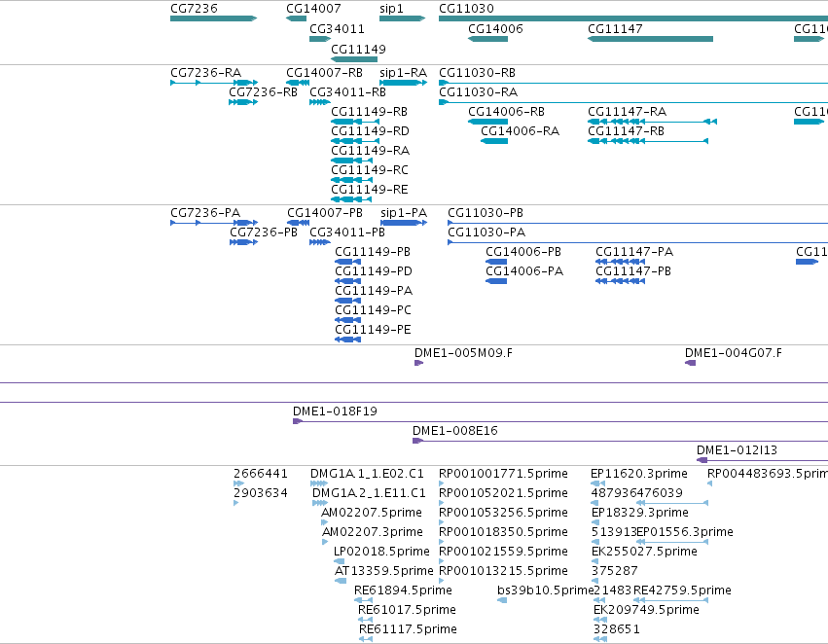Screen dimensions: 828x644
Task: Select the CG14006-RA transcript label
Action: point(521,131)
